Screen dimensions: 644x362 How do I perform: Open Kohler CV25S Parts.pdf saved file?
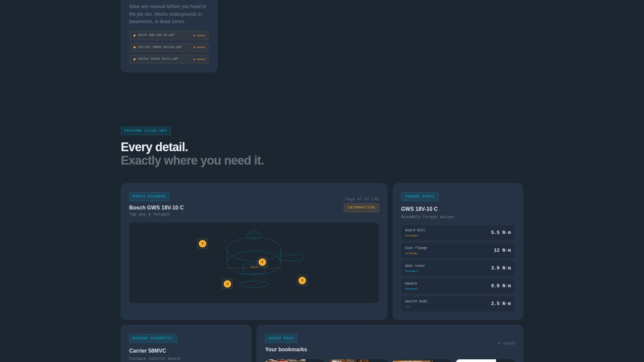pos(169,59)
